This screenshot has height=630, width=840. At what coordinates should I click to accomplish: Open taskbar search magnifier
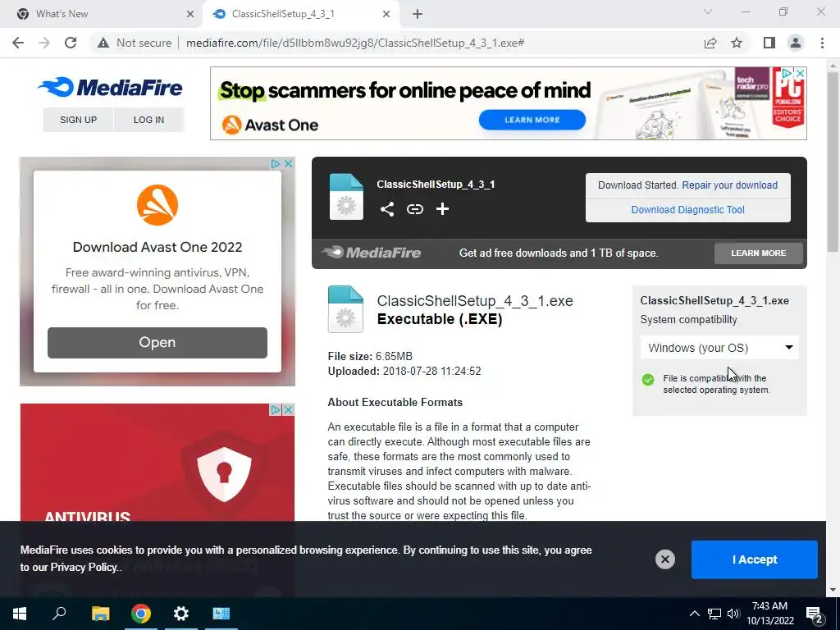pos(59,614)
